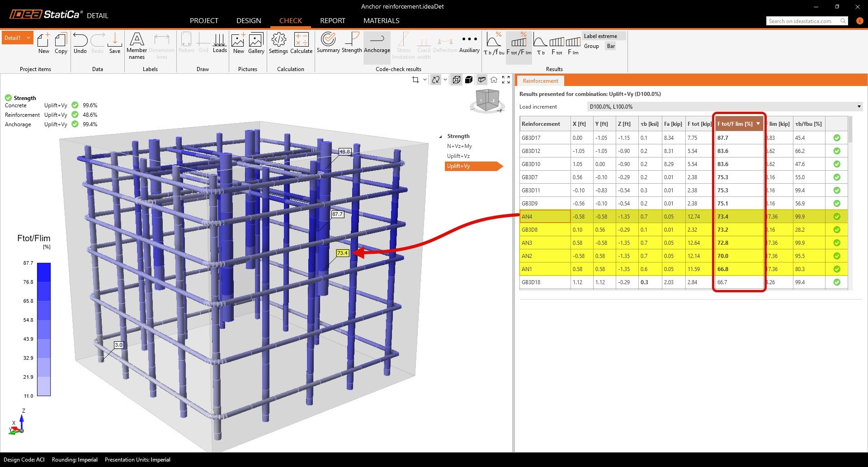The height and width of the screenshot is (467, 868).
Task: Open the Settings icon in Calculation group
Action: click(278, 43)
